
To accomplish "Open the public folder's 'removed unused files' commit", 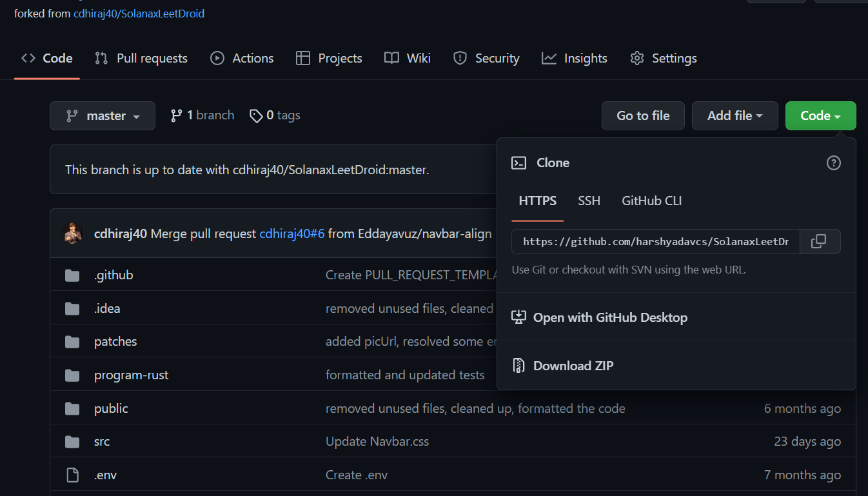I will 475,408.
